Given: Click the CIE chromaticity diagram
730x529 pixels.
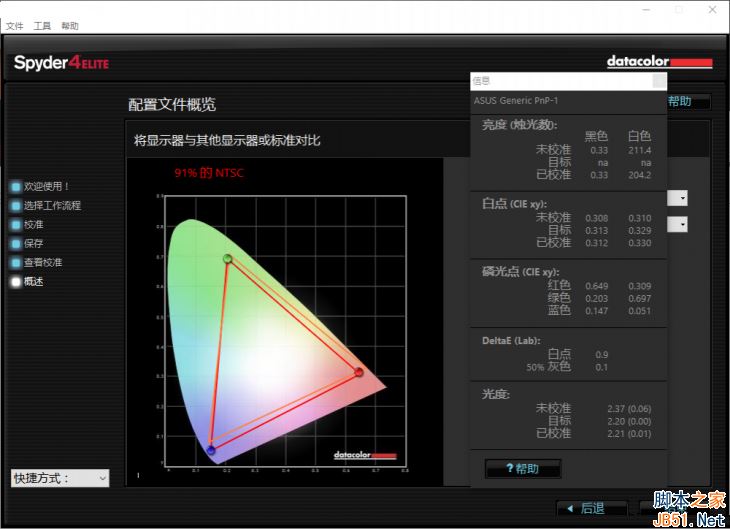Looking at the screenshot, I should coord(285,331).
